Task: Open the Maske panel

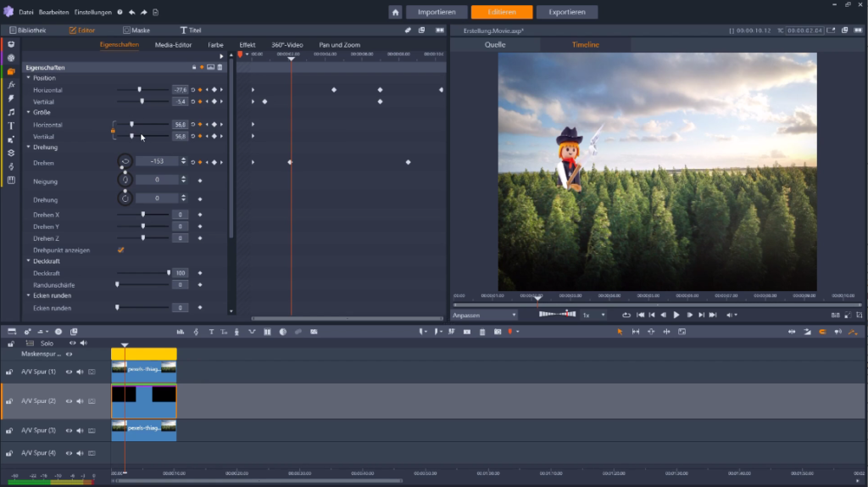Action: (x=136, y=31)
